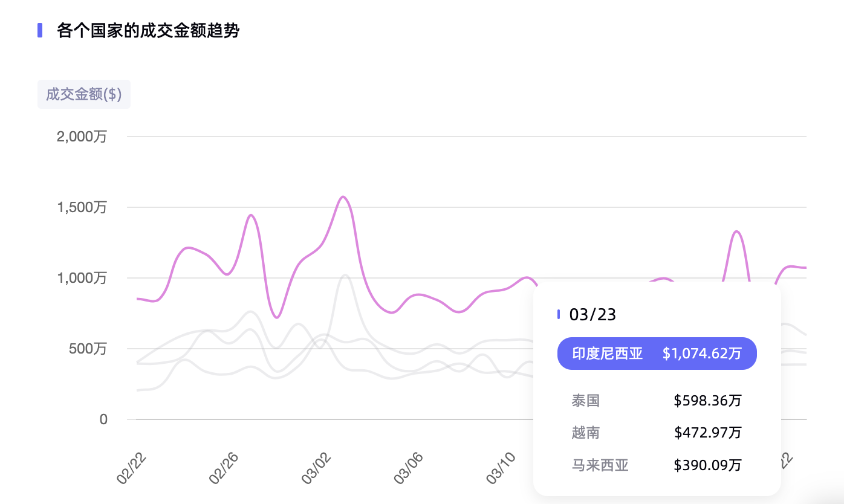Image resolution: width=844 pixels, height=504 pixels.
Task: Click the 2,000万 y-axis label
Action: (x=82, y=137)
